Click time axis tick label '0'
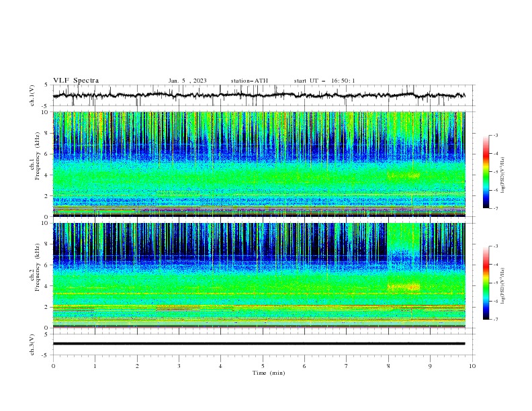 point(53,366)
